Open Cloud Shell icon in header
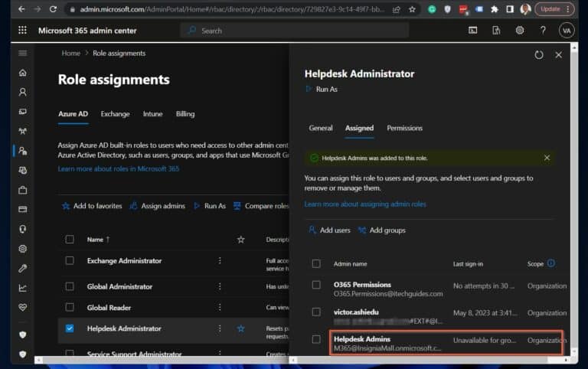The width and height of the screenshot is (588, 369). point(473,31)
